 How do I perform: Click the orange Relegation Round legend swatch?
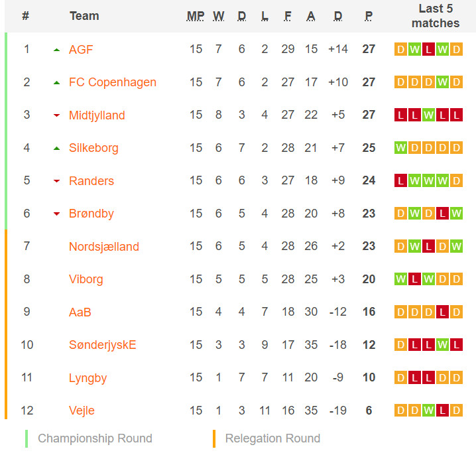(x=214, y=438)
